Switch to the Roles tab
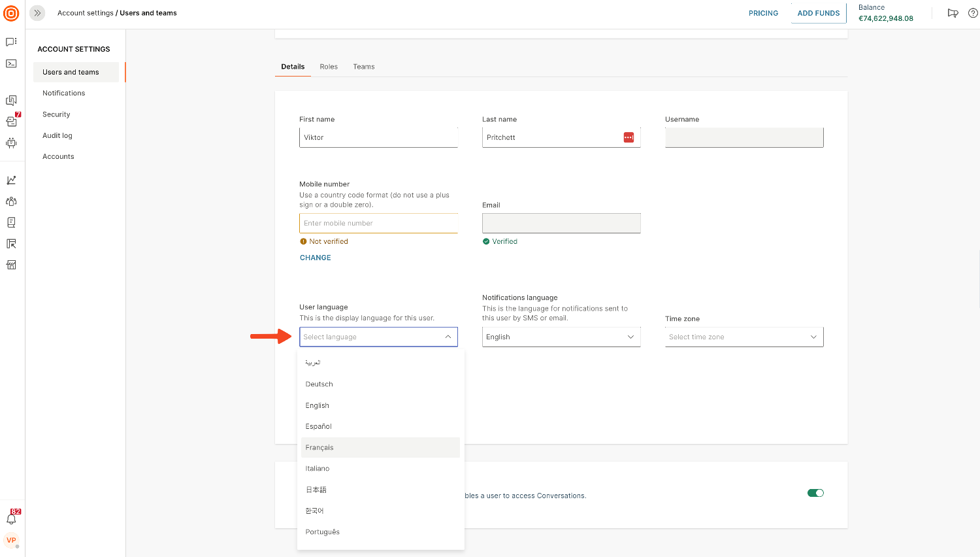 (x=329, y=67)
